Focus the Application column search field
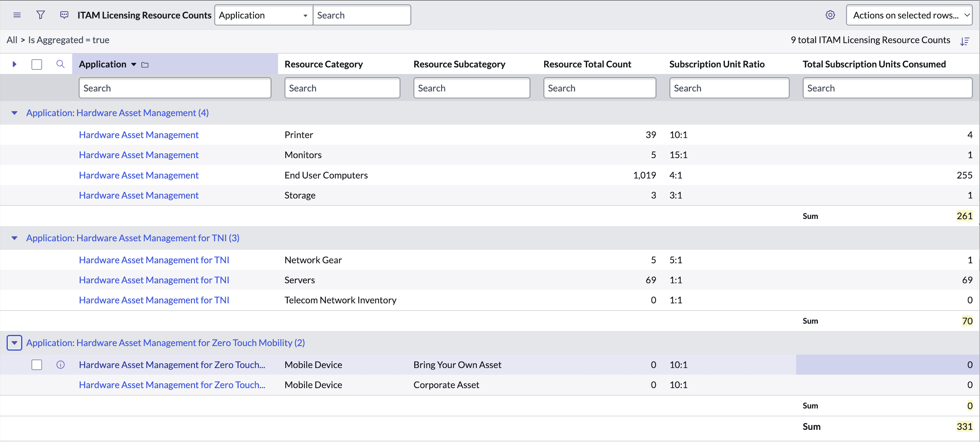This screenshot has height=442, width=980. tap(175, 88)
